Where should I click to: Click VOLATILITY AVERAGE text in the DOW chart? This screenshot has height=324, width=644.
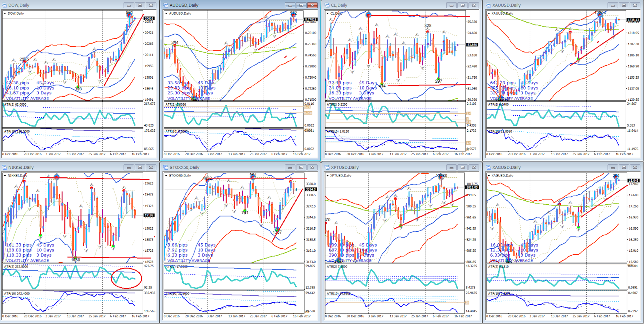(27, 98)
